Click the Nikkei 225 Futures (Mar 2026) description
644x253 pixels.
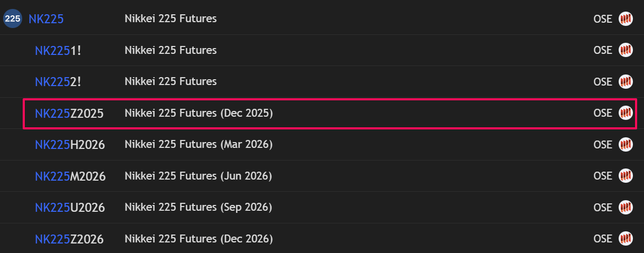pos(198,144)
